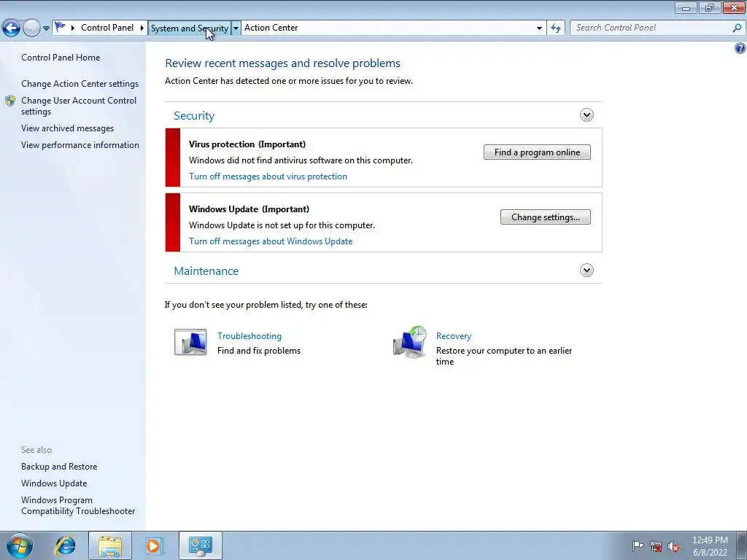The image size is (747, 560).
Task: Click the search magnifier icon
Action: click(x=737, y=28)
